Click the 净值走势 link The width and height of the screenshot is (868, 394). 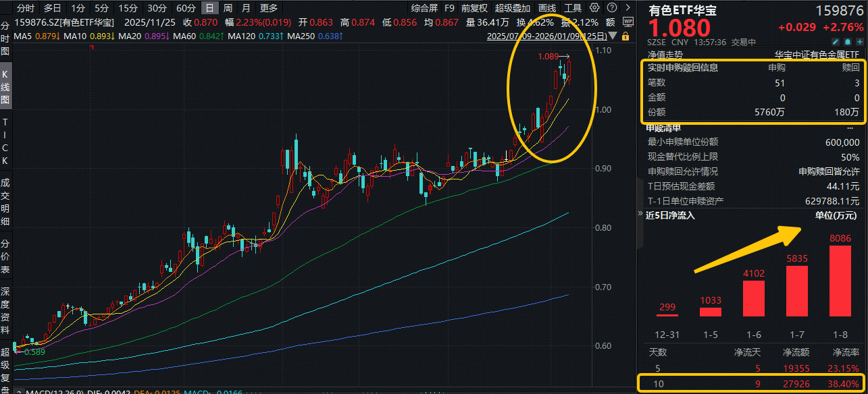click(665, 54)
